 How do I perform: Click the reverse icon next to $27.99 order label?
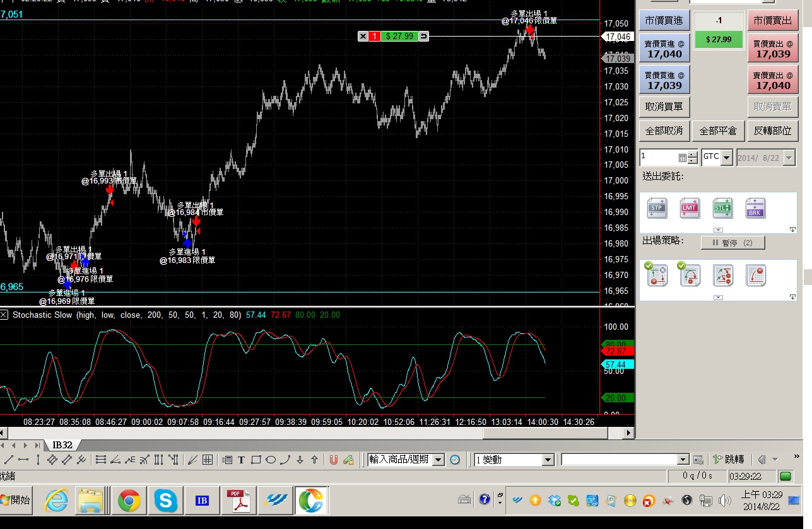pyautogui.click(x=423, y=37)
